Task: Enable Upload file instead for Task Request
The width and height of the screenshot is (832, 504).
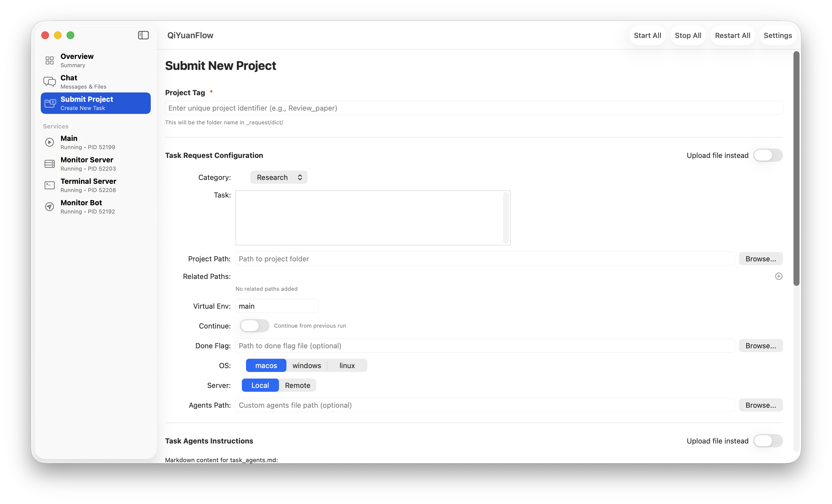Action: tap(768, 155)
